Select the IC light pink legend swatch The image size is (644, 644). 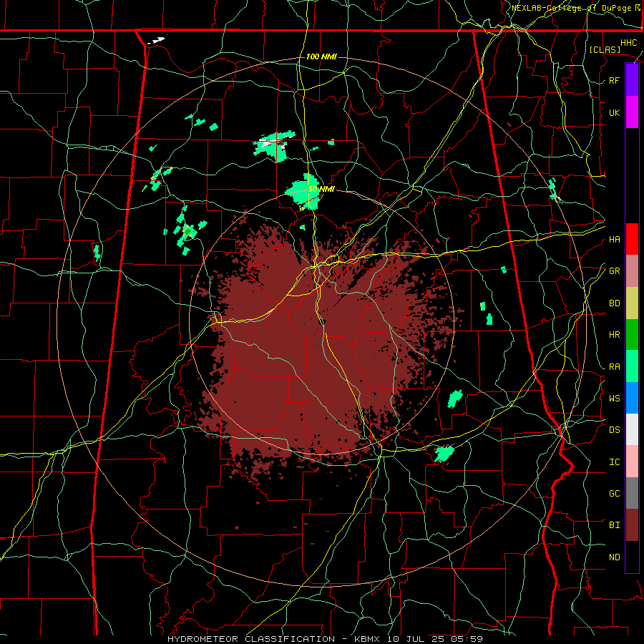(x=632, y=462)
